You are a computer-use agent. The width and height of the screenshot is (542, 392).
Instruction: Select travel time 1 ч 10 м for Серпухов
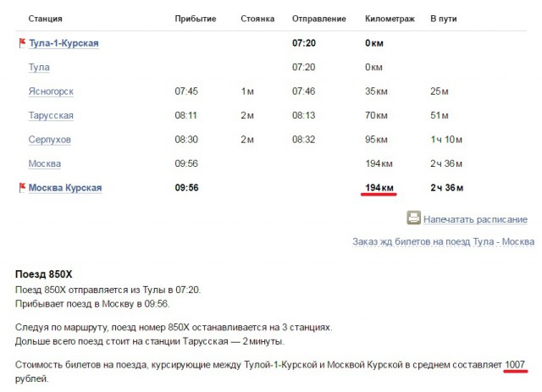point(446,140)
